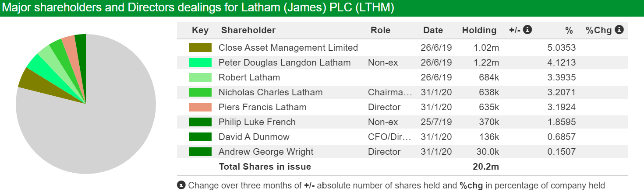
Task: Click the info icon beside +/- column
Action: coord(527,30)
